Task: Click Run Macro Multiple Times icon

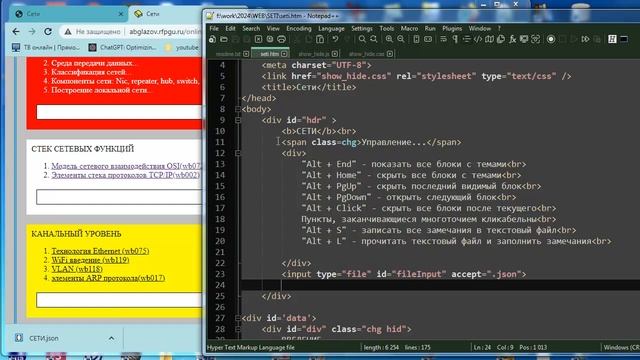Action: 585,39
